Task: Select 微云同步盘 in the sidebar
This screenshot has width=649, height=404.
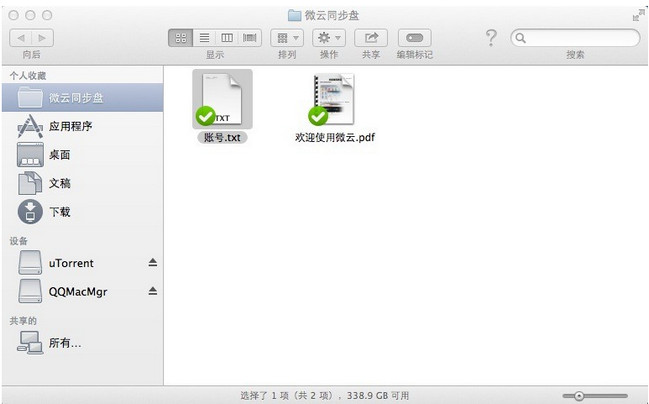Action: point(82,98)
